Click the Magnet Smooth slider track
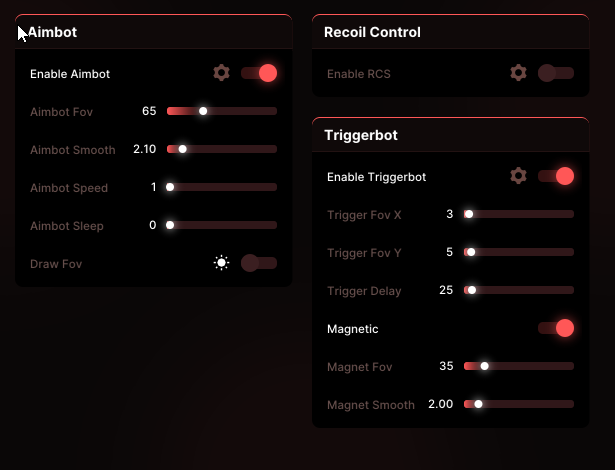This screenshot has width=615, height=470. (519, 404)
